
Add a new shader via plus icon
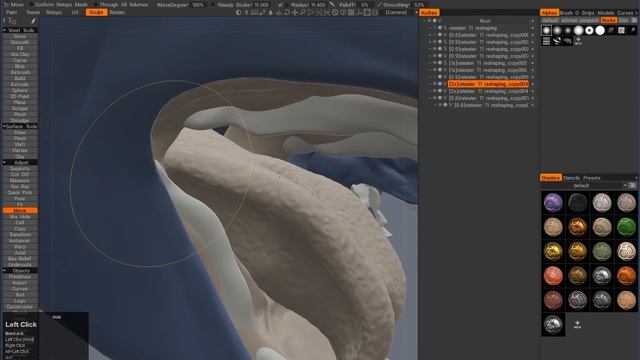pyautogui.click(x=577, y=324)
